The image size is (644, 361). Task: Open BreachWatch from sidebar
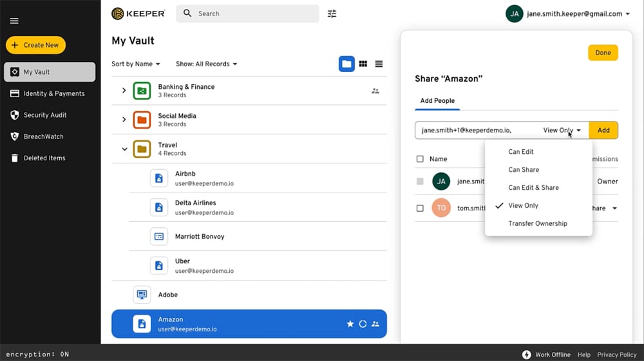(x=43, y=136)
